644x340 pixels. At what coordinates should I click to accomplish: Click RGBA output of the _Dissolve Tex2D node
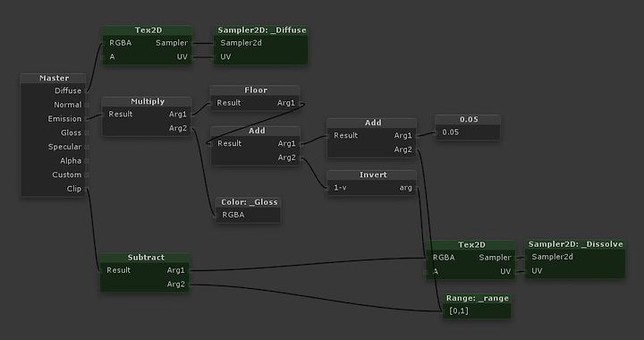[x=444, y=258]
